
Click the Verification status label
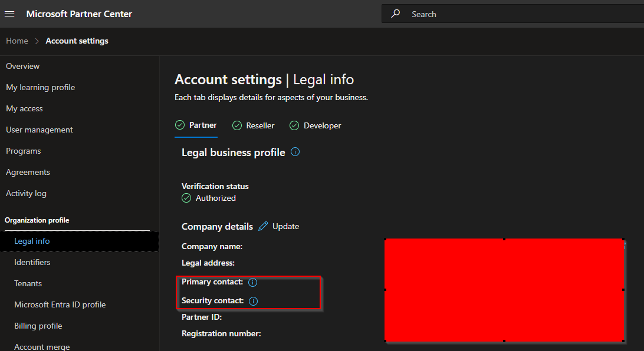(215, 186)
